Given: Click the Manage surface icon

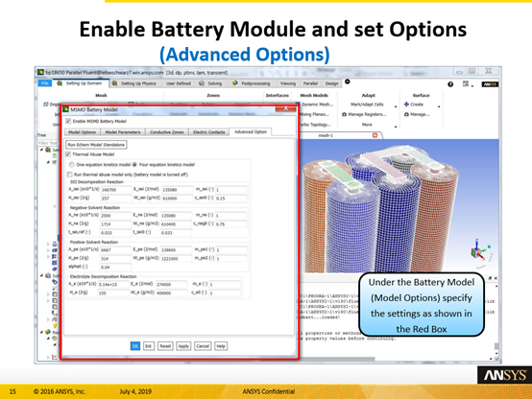Looking at the screenshot, I should 406,114.
